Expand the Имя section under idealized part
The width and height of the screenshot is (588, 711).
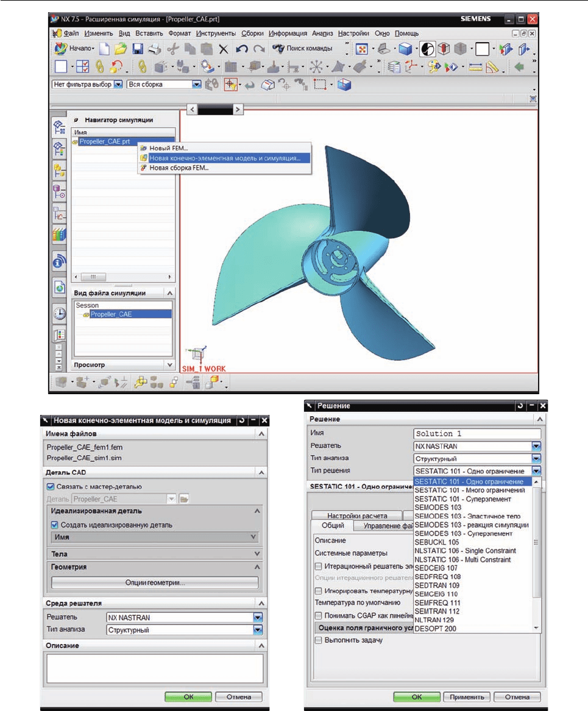(x=253, y=537)
